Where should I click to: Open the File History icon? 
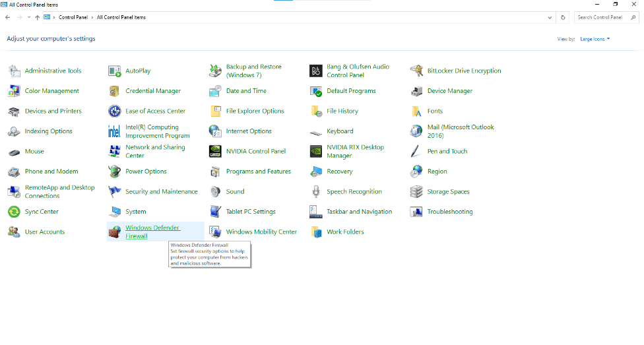pos(316,111)
